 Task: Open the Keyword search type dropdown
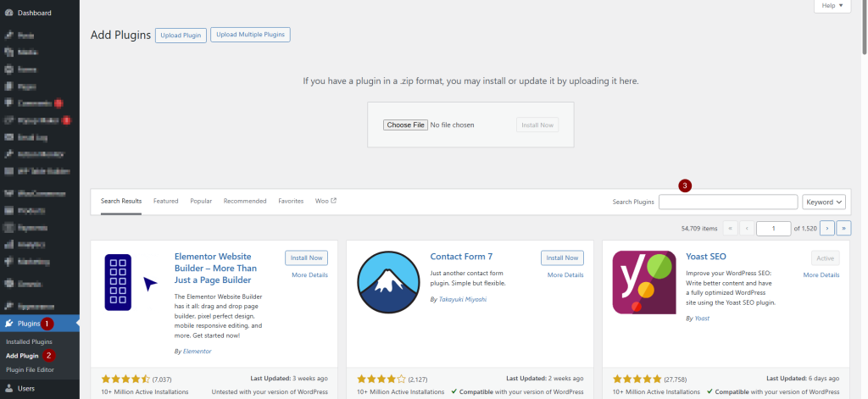point(824,202)
